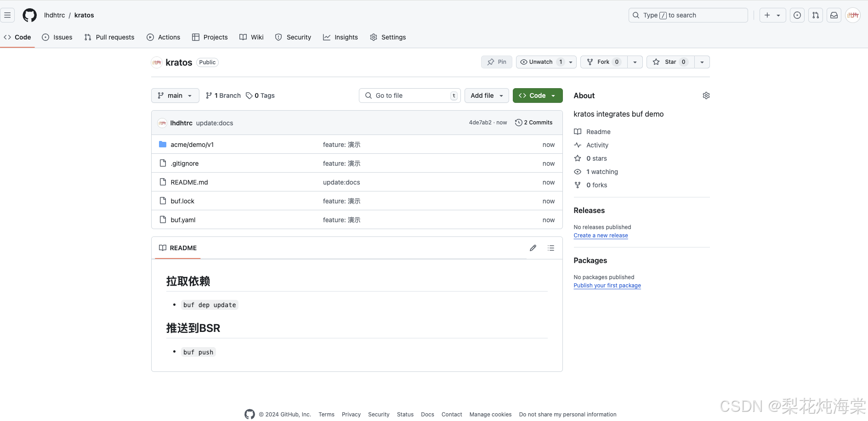This screenshot has width=868, height=421.
Task: Select the README tab in file viewer
Action: click(x=178, y=248)
